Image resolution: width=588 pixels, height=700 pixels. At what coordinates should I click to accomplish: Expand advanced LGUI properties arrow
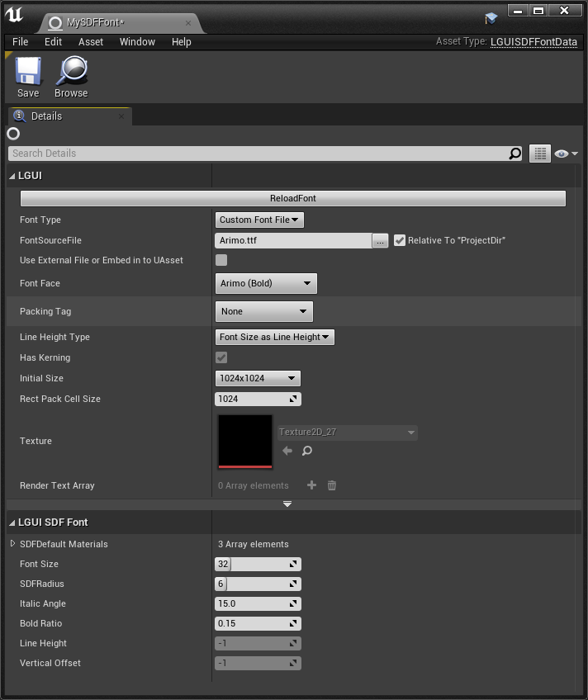287,504
